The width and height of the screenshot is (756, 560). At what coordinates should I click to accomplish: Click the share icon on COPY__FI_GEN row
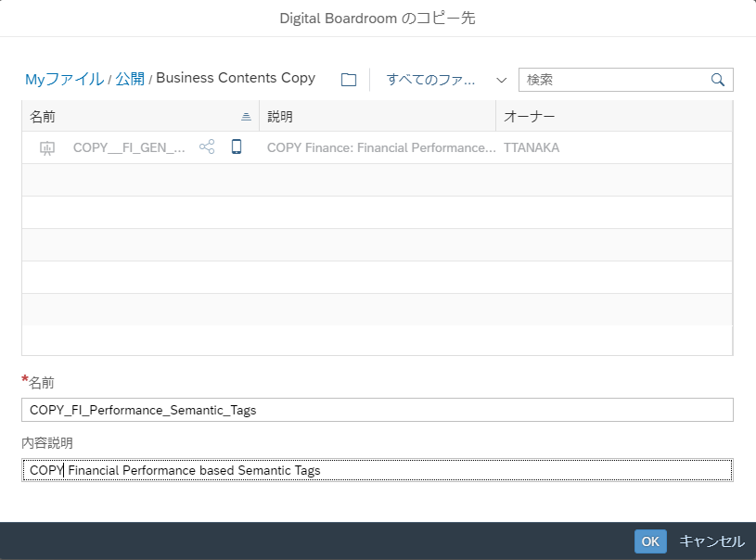click(x=207, y=147)
